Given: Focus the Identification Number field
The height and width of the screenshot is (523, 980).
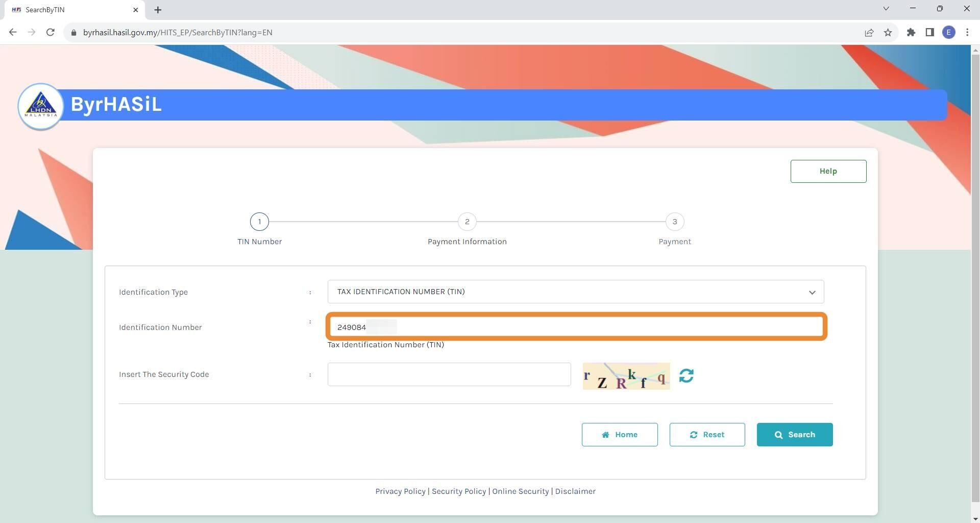Looking at the screenshot, I should (x=576, y=327).
